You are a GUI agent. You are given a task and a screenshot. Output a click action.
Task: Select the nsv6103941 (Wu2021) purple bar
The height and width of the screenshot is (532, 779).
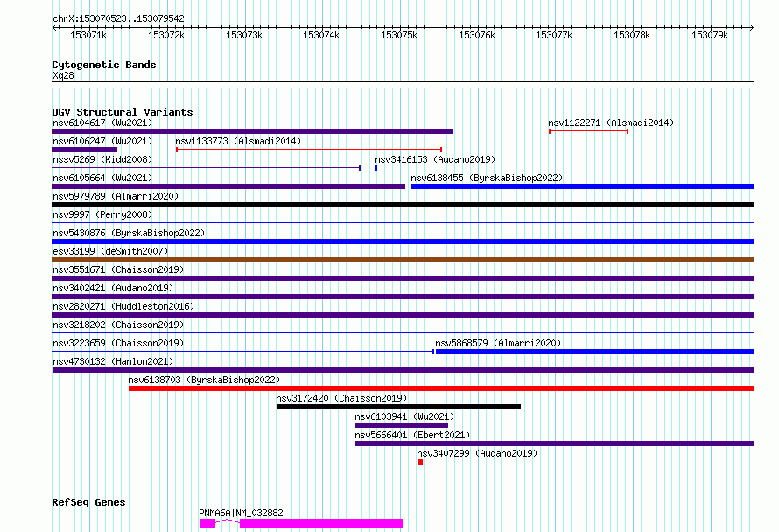point(402,425)
